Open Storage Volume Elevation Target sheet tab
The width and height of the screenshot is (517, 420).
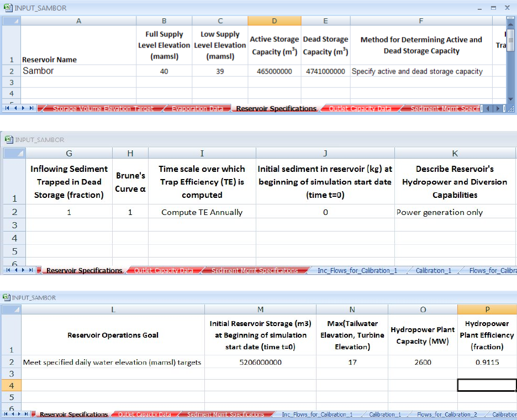[x=103, y=108]
